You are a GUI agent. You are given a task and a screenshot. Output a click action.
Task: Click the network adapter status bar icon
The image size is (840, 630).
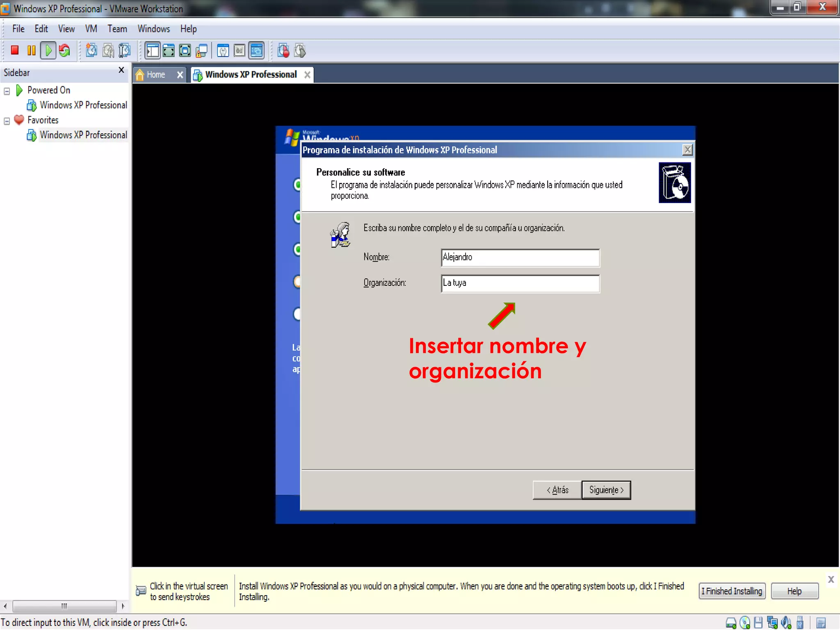772,623
